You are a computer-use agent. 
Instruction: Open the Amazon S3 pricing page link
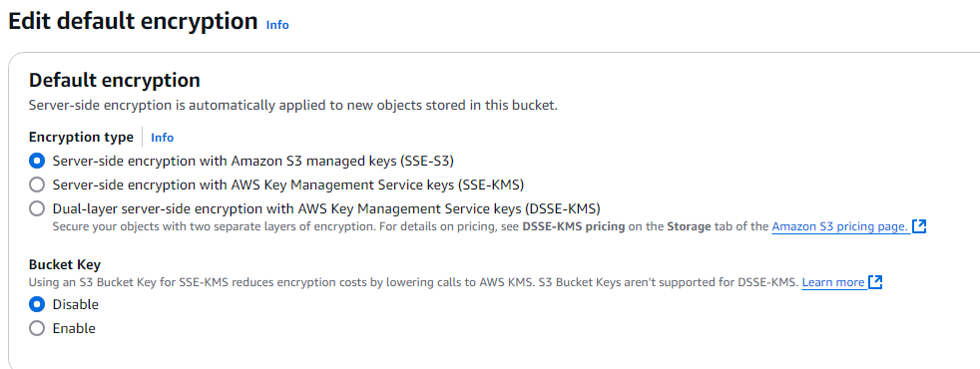(x=840, y=226)
